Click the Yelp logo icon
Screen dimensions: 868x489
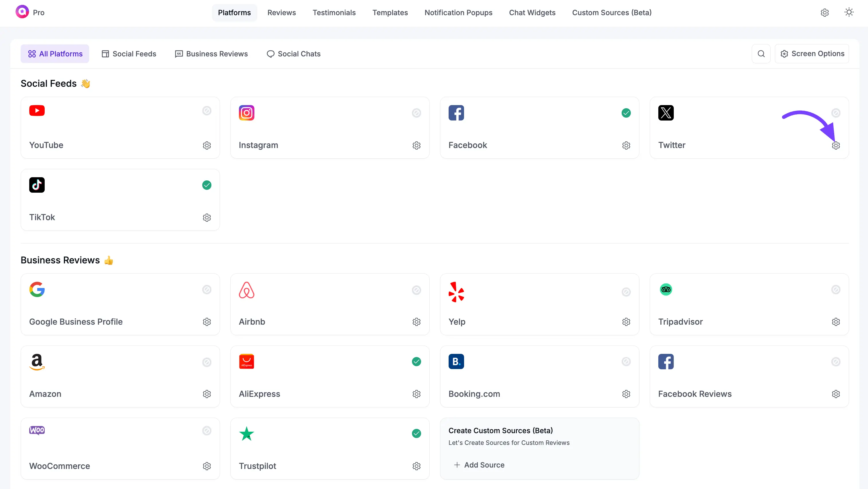pos(456,292)
